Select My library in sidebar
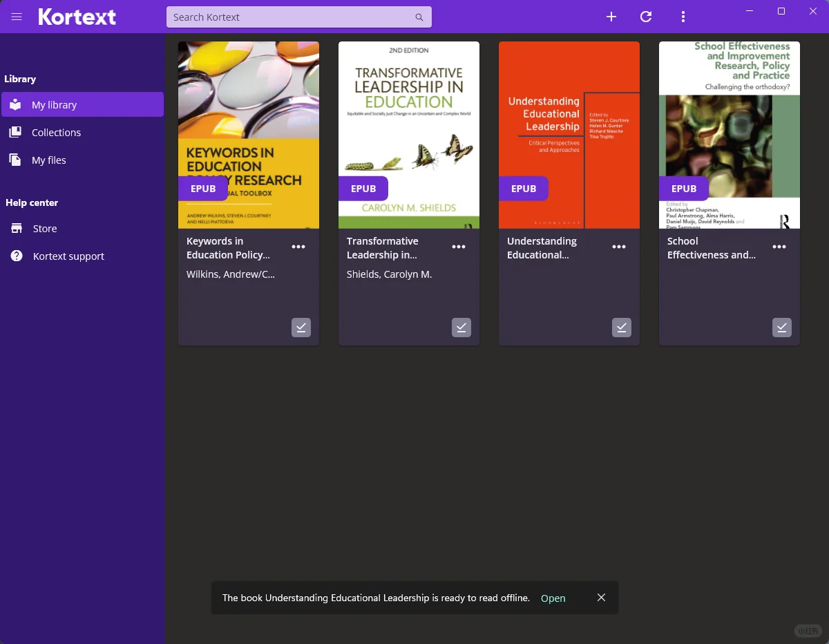 (82, 104)
